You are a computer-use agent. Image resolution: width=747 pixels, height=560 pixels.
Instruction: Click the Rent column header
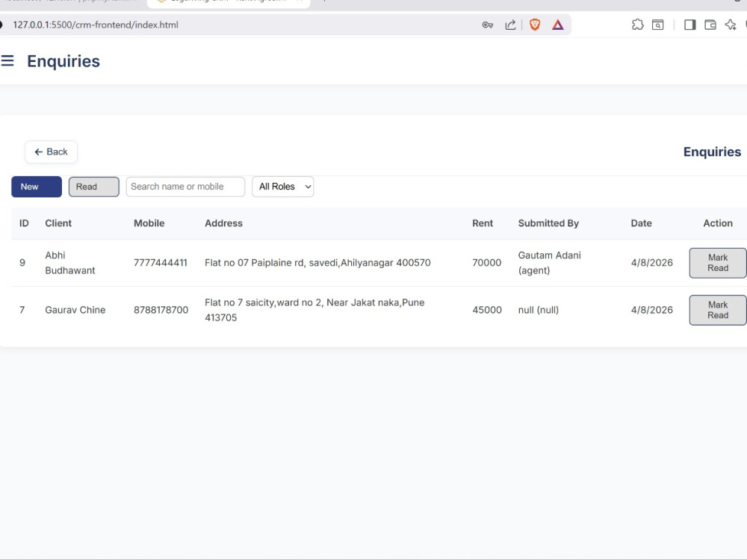(483, 223)
